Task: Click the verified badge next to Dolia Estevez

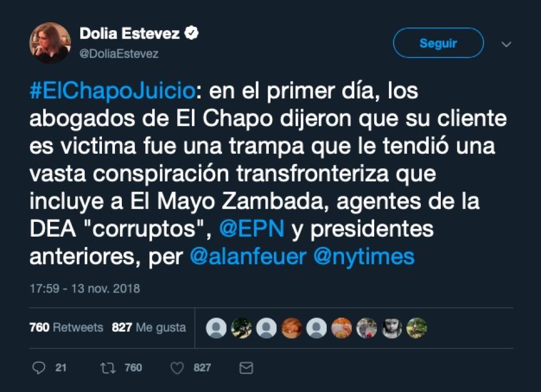Action: click(x=191, y=33)
